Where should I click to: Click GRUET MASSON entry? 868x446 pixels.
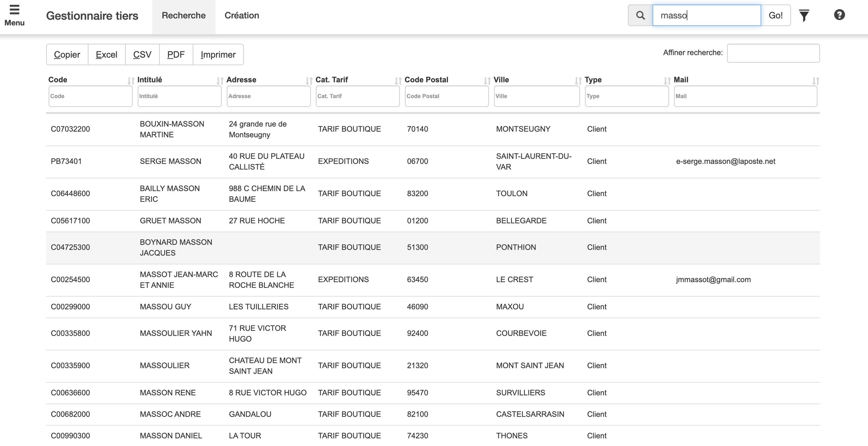click(170, 221)
